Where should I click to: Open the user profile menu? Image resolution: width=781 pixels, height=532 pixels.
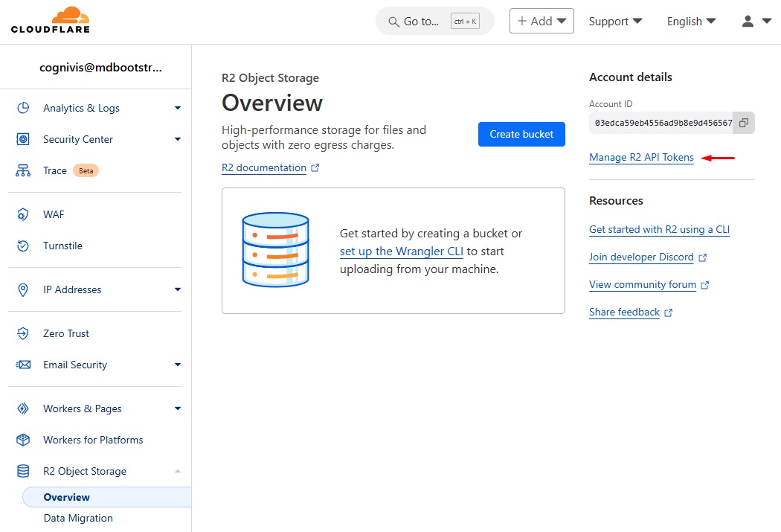pos(756,22)
